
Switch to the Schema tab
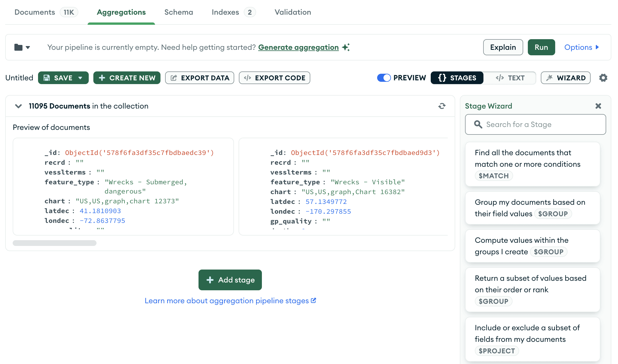pos(179,12)
